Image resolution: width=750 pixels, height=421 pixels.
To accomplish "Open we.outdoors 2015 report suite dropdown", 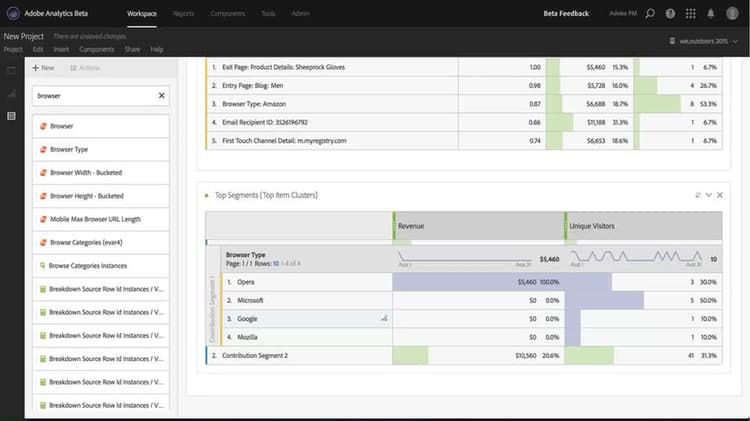I will coord(703,41).
